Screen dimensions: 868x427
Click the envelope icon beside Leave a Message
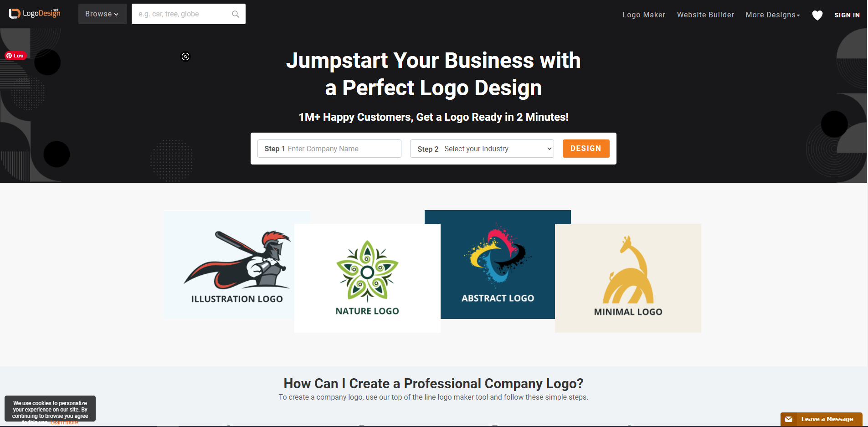(x=789, y=419)
